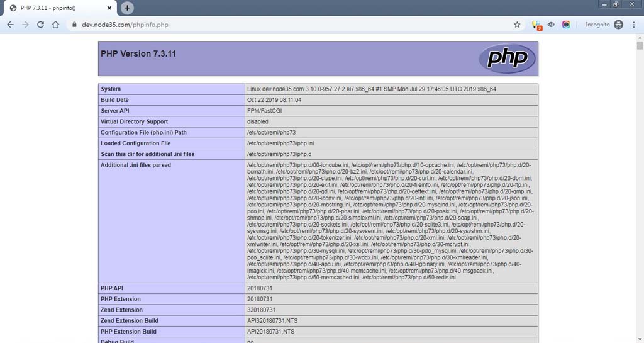This screenshot has width=644, height=343.
Task: Open the browser home page
Action: click(55, 25)
